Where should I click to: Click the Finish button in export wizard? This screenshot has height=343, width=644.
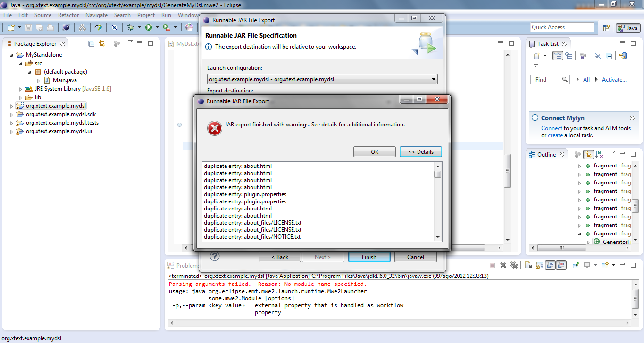369,257
